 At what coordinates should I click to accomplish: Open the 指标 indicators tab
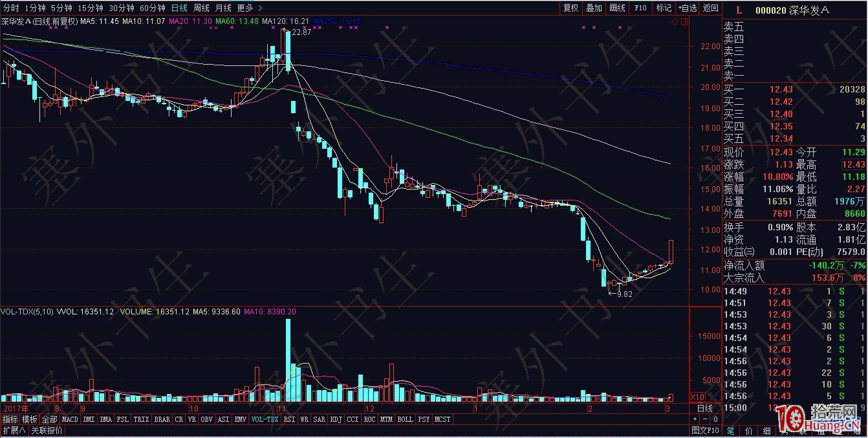(10, 419)
